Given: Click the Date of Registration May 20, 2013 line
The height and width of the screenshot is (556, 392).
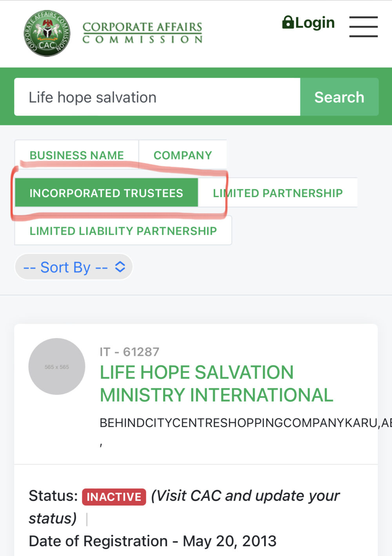Looking at the screenshot, I should coord(152,541).
